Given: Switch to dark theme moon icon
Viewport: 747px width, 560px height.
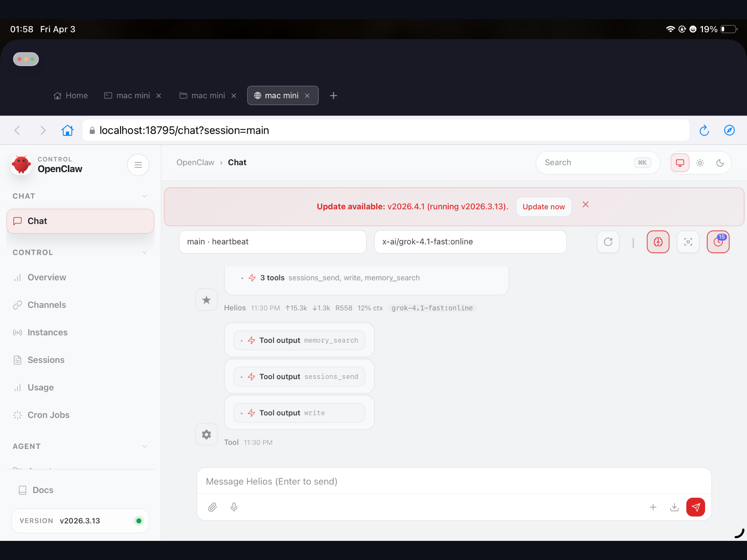Looking at the screenshot, I should tap(720, 163).
